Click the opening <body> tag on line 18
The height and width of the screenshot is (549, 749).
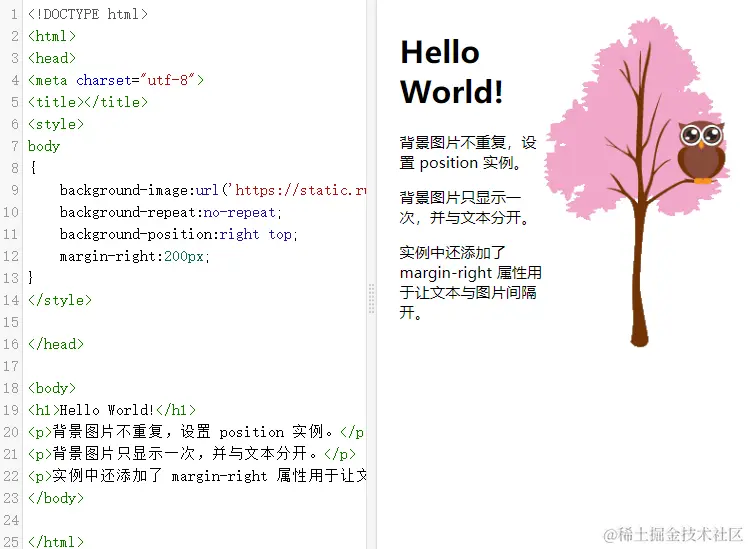coord(52,388)
